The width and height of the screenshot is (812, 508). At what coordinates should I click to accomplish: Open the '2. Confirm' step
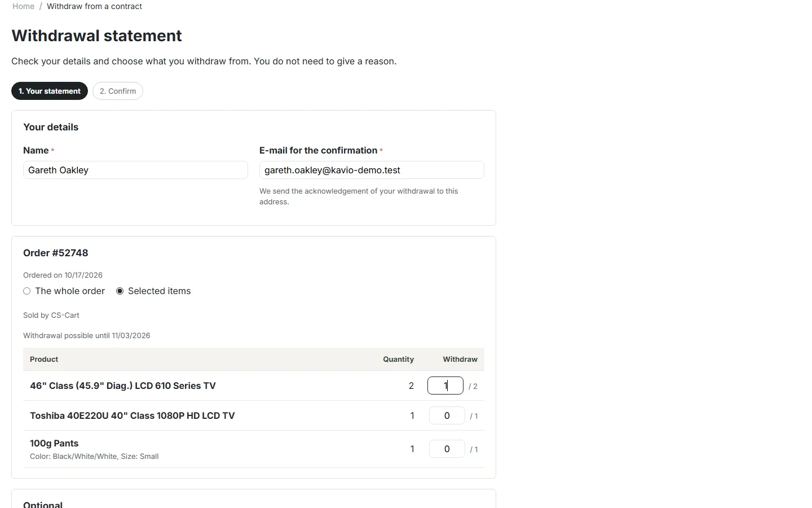(118, 91)
